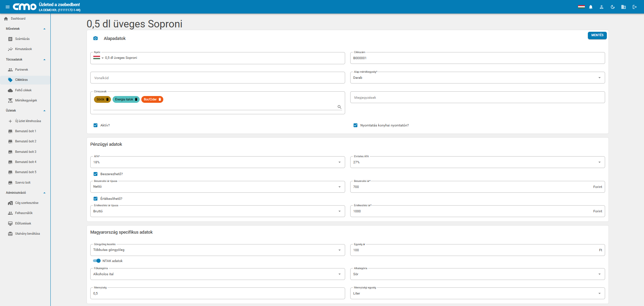Open the ÁFA 18% dropdown

[218, 162]
